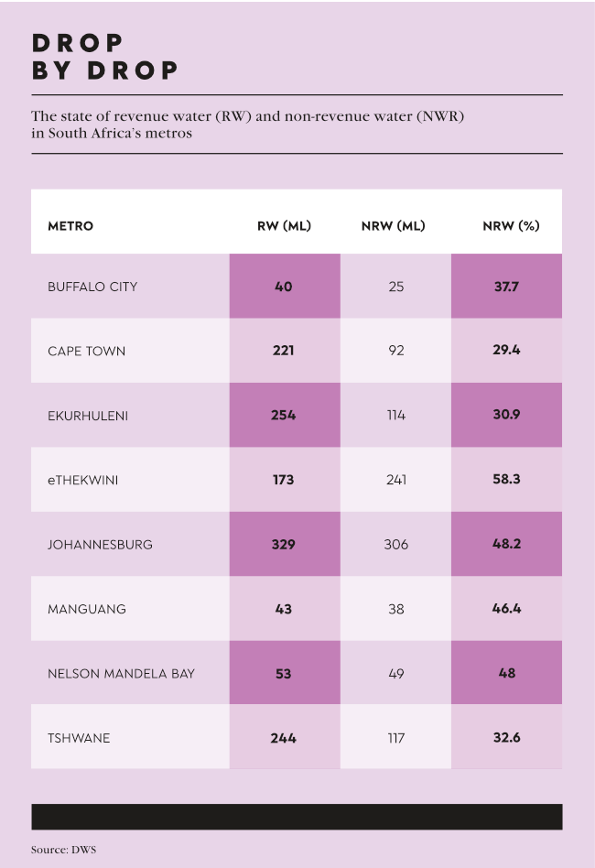Viewport: 595px width, 868px height.
Task: Click Cape Town's NRW value 92
Action: (x=395, y=352)
